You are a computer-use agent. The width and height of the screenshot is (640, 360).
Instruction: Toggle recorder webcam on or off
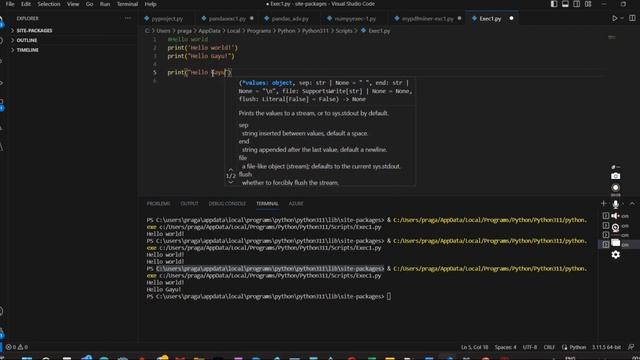click(x=616, y=228)
